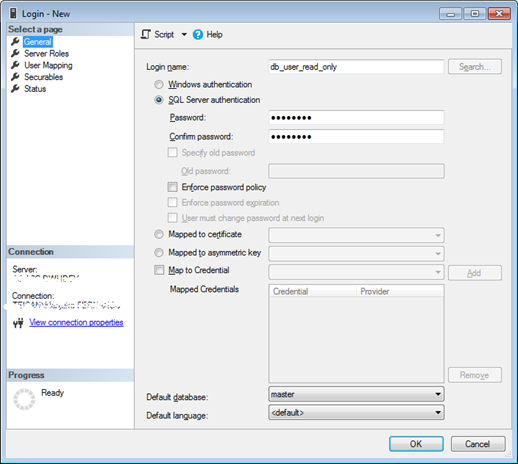The image size is (518, 464).
Task: Click the wrench icon beside Securables
Action: tap(15, 77)
